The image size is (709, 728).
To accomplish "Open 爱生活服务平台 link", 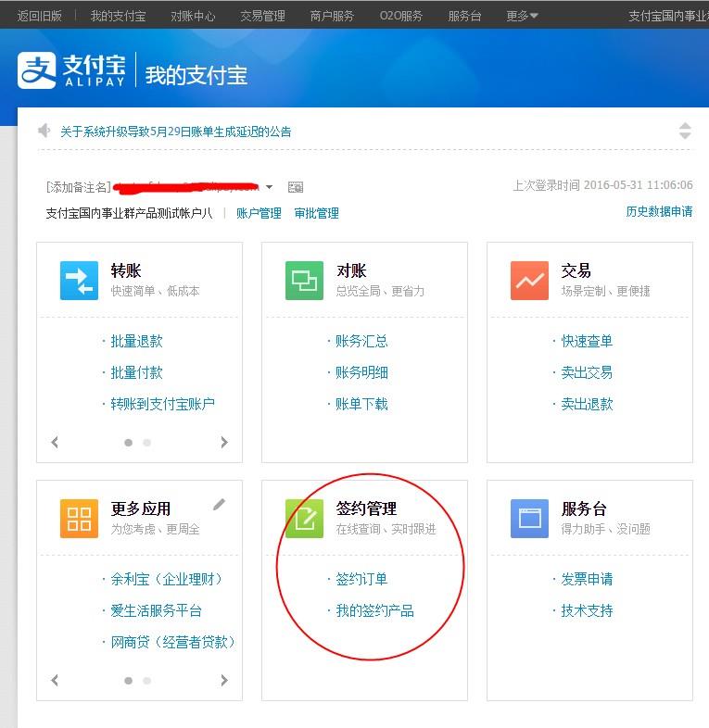I will pos(156,610).
